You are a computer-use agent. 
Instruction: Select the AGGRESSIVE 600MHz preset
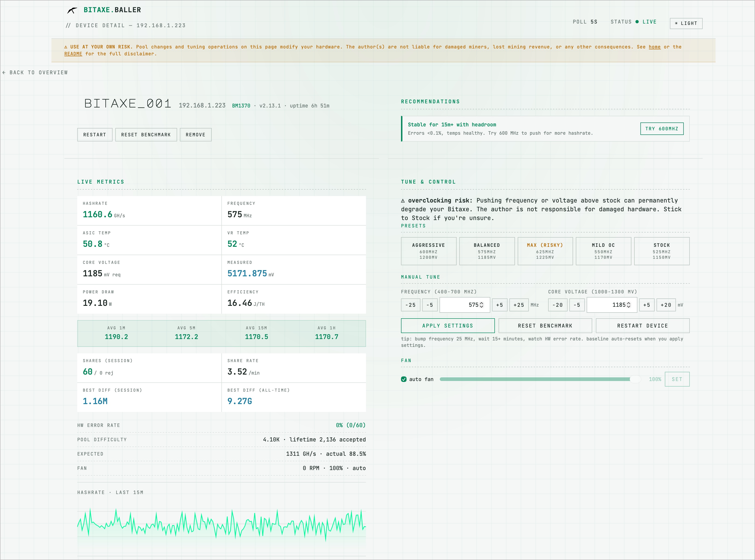pyautogui.click(x=428, y=251)
